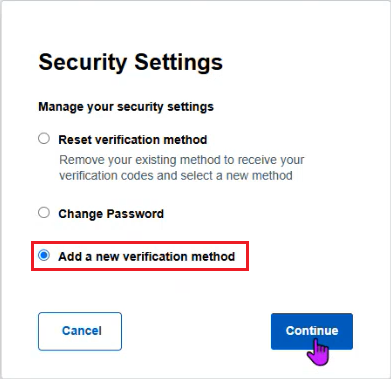
Task: Click the word 'Settings' in the title
Action: tap(178, 62)
